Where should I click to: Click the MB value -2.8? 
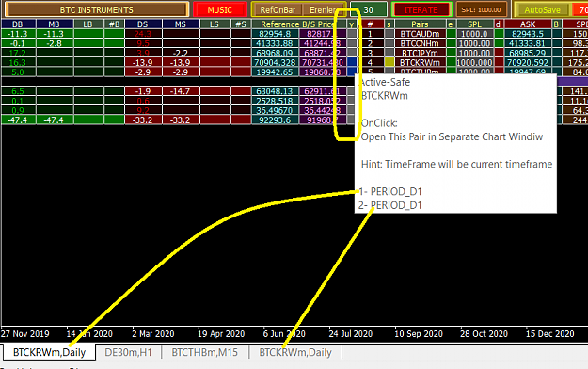(x=54, y=43)
